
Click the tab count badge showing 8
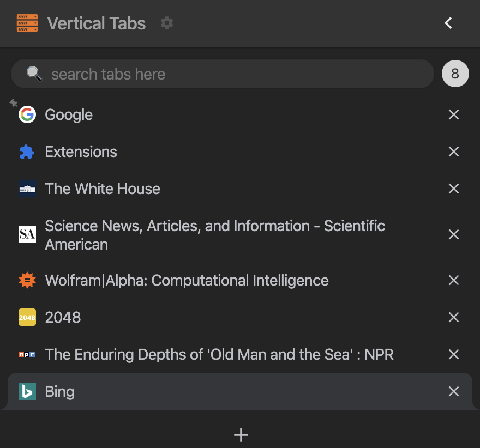[x=455, y=74]
